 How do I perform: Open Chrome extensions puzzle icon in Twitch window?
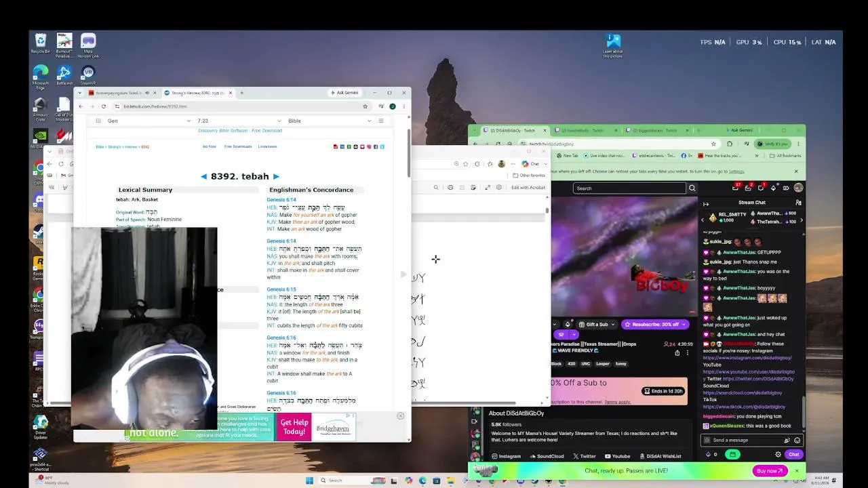tap(730, 144)
